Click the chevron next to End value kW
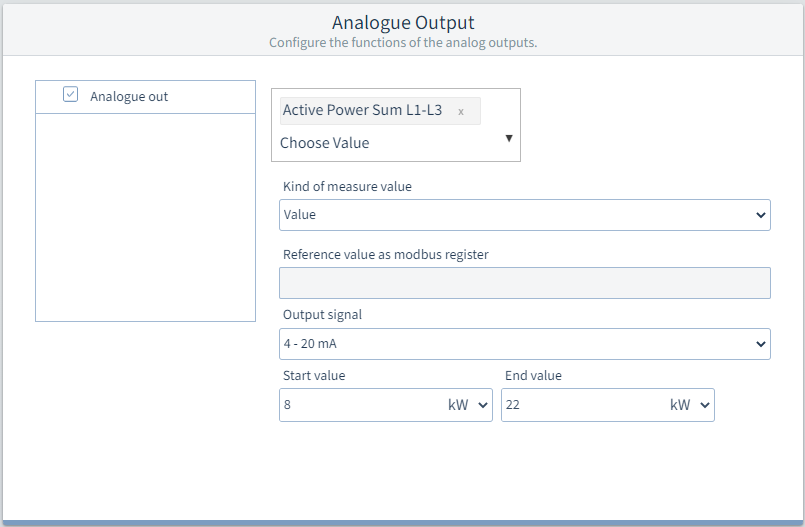Image resolution: width=805 pixels, height=527 pixels. 705,405
